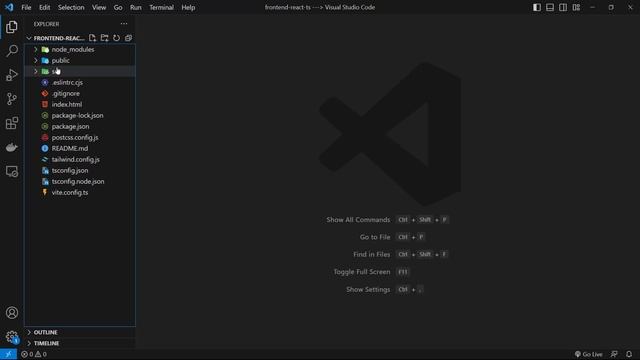Click the 'Toggle Full Screen' hint text
Screen dimensions: 640x360
[362, 272]
